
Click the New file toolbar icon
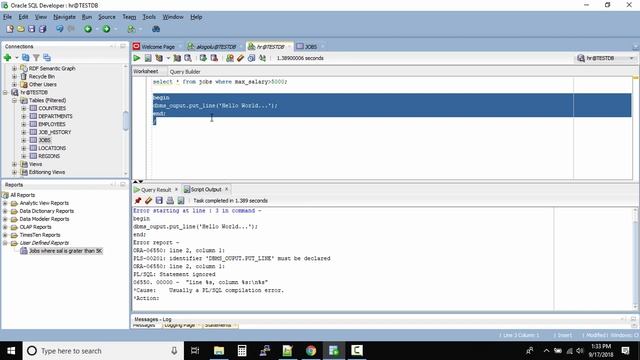pyautogui.click(x=10, y=29)
